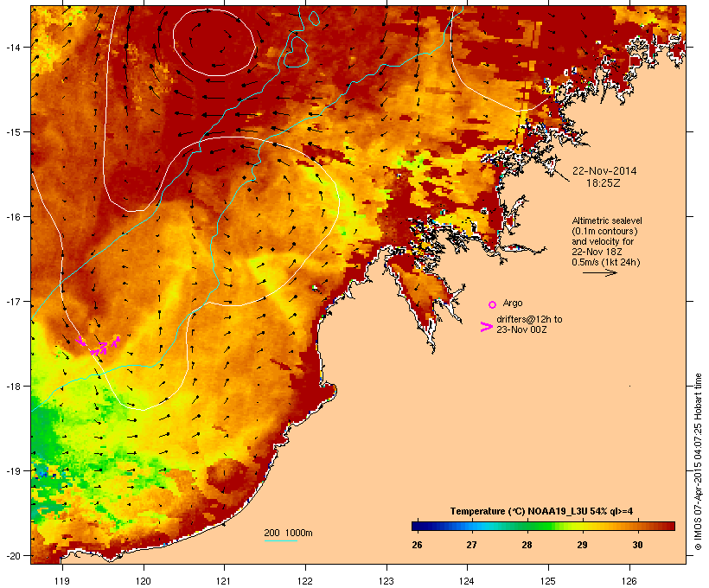The height and width of the screenshot is (588, 709).
Task: Click the latitude label -18
Action: pyautogui.click(x=12, y=386)
